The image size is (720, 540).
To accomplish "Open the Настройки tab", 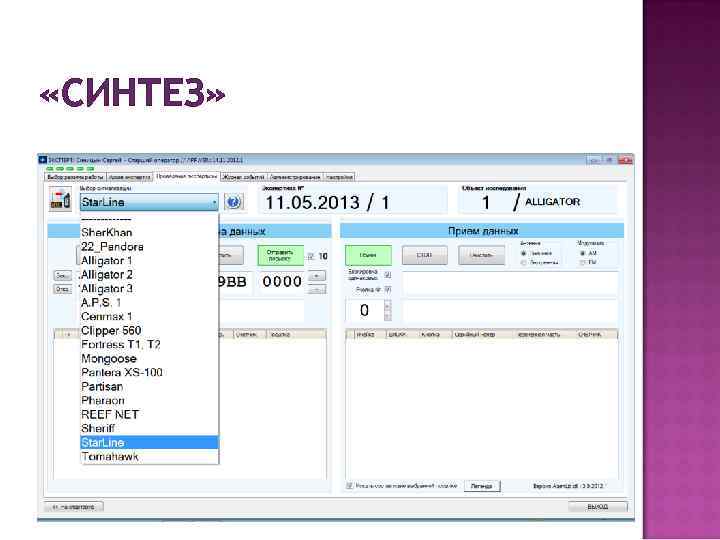I will (x=339, y=177).
